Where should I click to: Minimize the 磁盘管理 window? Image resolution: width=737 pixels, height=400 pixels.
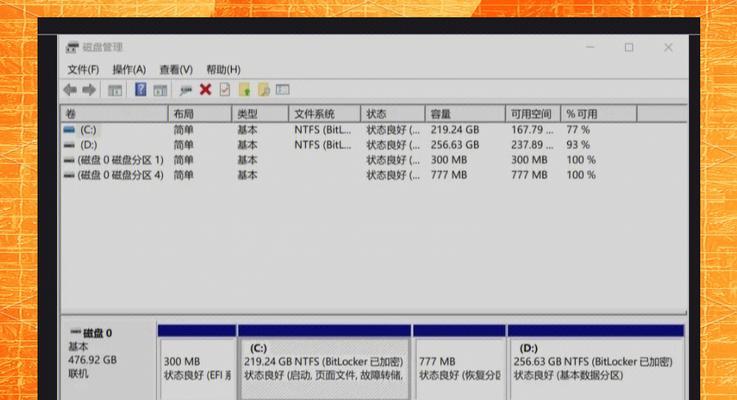pos(590,47)
